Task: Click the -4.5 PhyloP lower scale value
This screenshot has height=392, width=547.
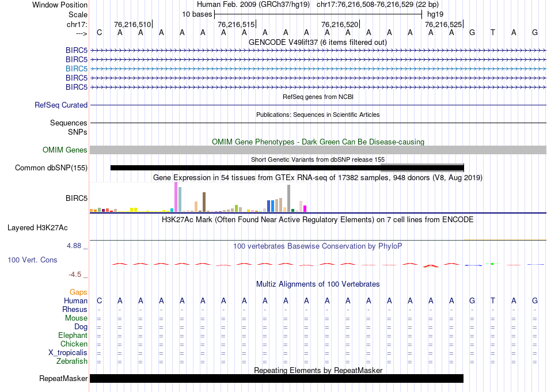Action: click(x=75, y=275)
